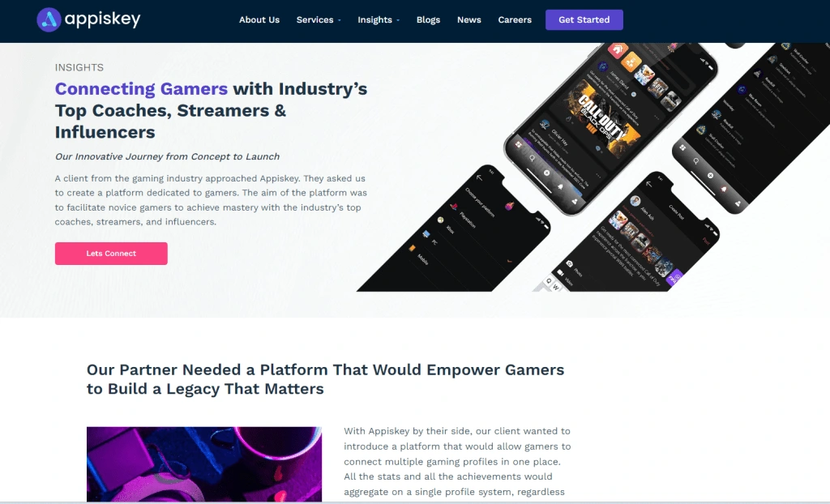Open the About Us page
Image resolution: width=830 pixels, height=504 pixels.
click(259, 19)
